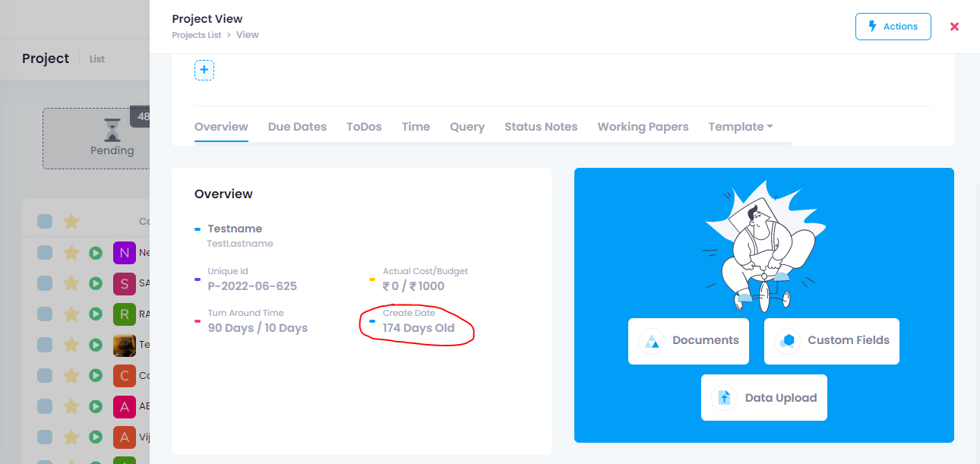Check the box in the C avatar row
The image size is (980, 464).
coord(45,375)
